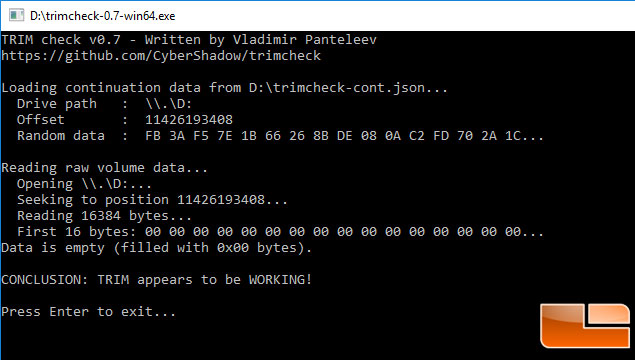Click the Reading 16384 bytes line
Viewport: 635px width, 360px height.
point(104,216)
